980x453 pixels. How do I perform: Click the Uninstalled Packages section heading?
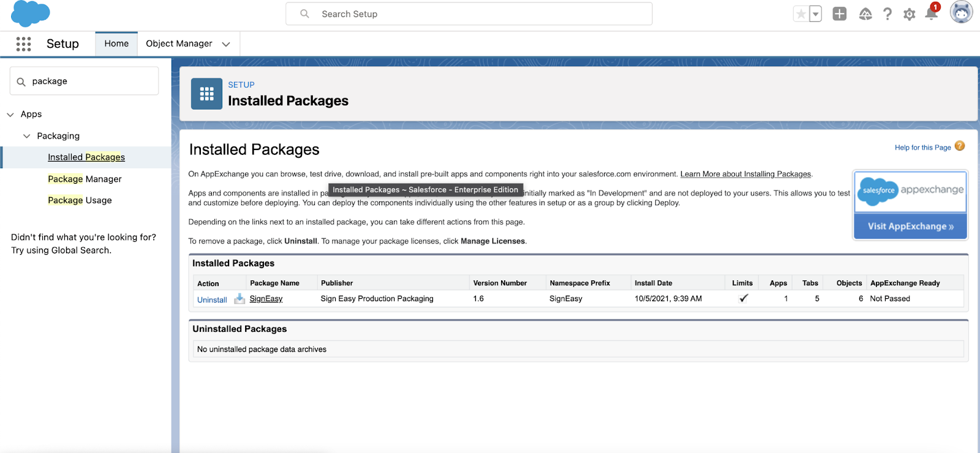click(239, 329)
